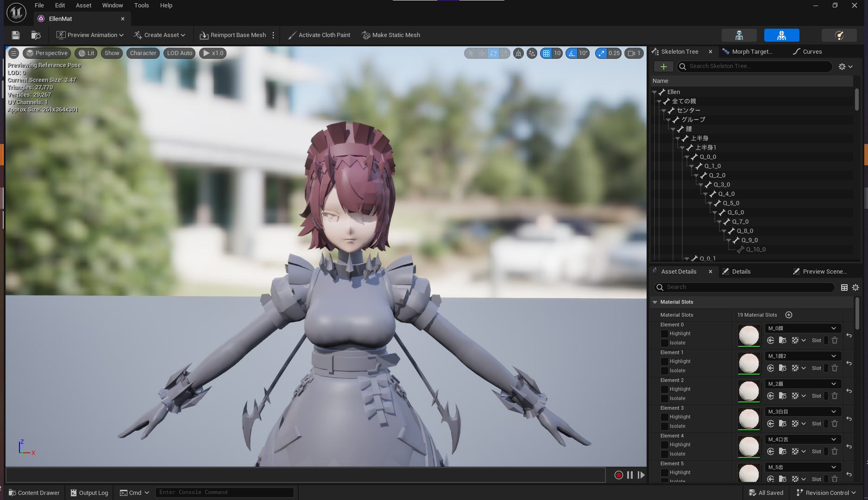The width and height of the screenshot is (868, 500).
Task: Select the Q_5_0 bone in the tree
Action: coord(731,203)
